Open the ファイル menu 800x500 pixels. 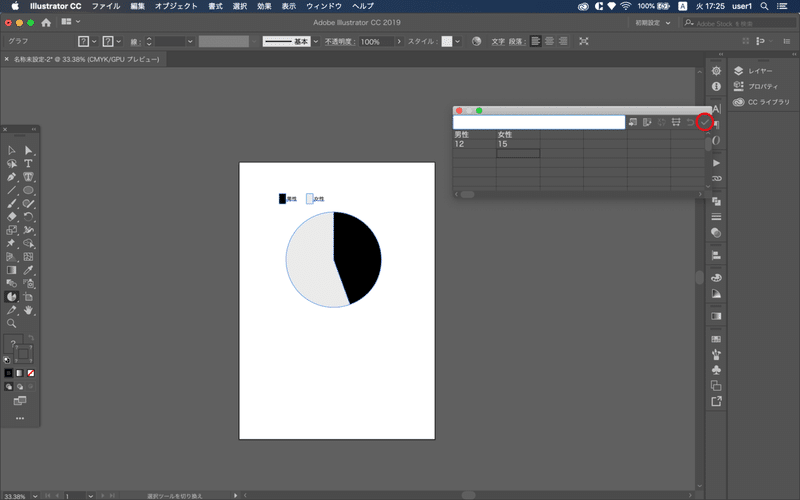(106, 6)
